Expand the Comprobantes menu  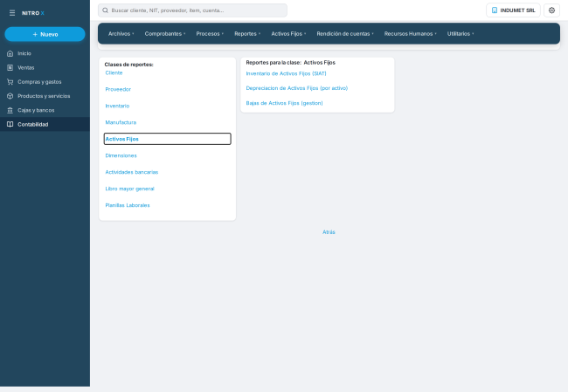tap(165, 34)
